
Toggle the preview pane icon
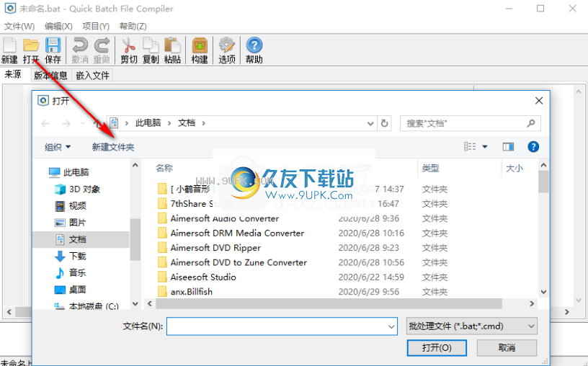point(508,147)
